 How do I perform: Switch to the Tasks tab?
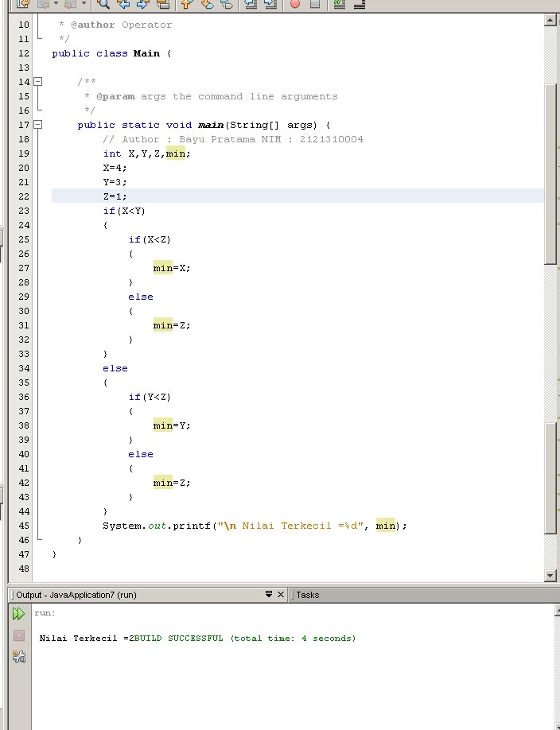[306, 595]
